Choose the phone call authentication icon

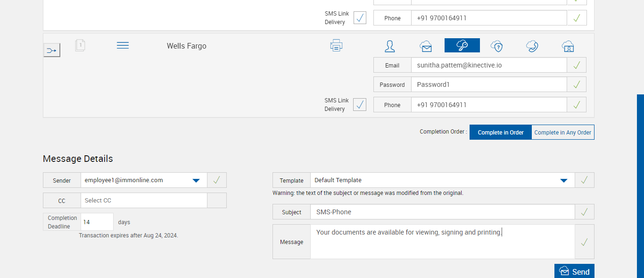coord(532,46)
